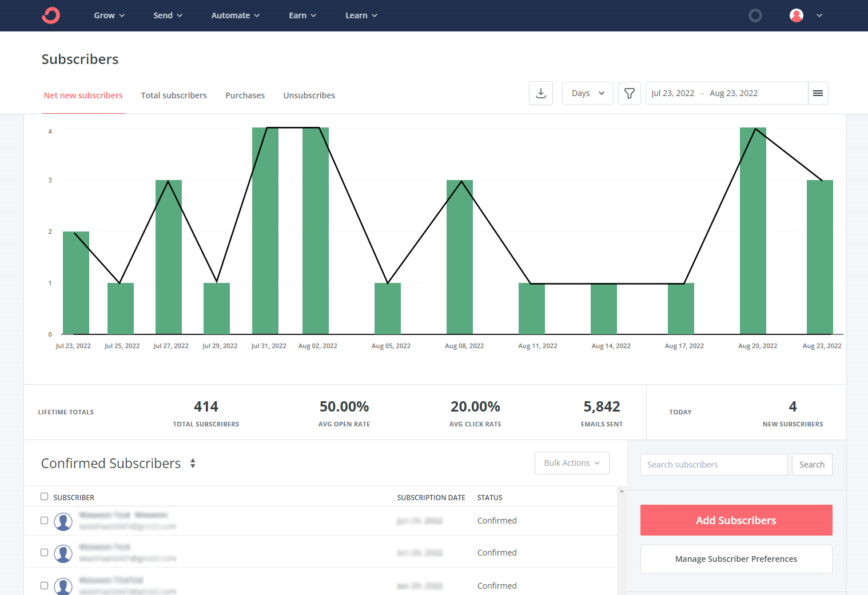Check the select-all SUBSCRIBER checkbox

pos(44,497)
